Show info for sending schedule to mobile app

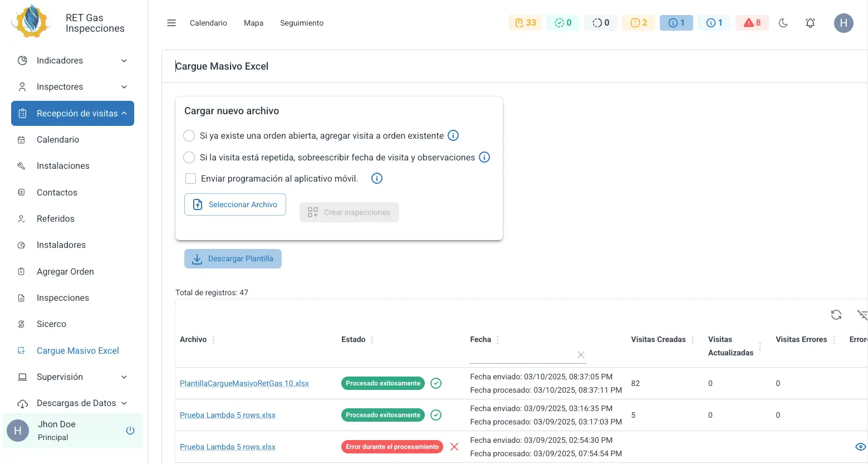[x=377, y=178]
